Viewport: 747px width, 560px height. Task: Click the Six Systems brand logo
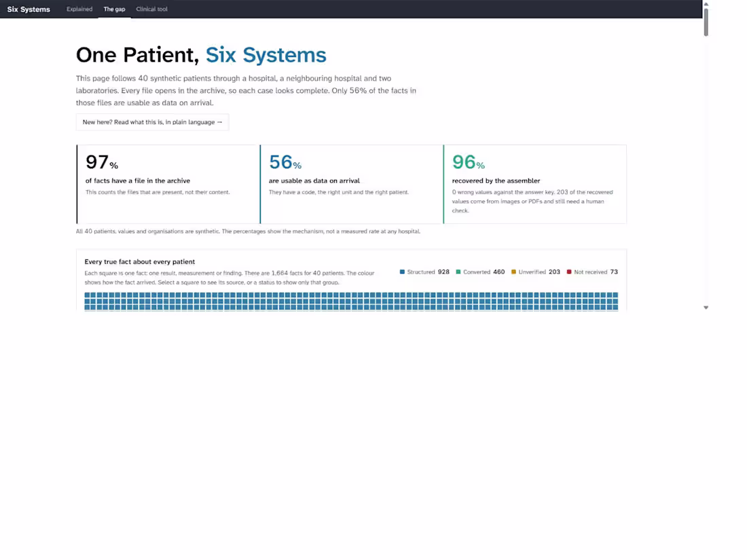coord(29,9)
